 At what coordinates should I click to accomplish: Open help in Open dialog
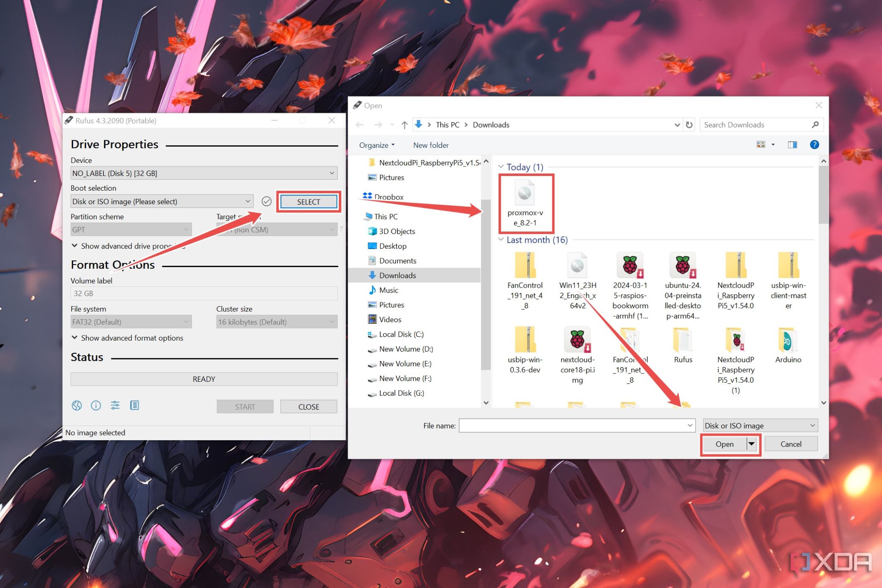pos(814,144)
